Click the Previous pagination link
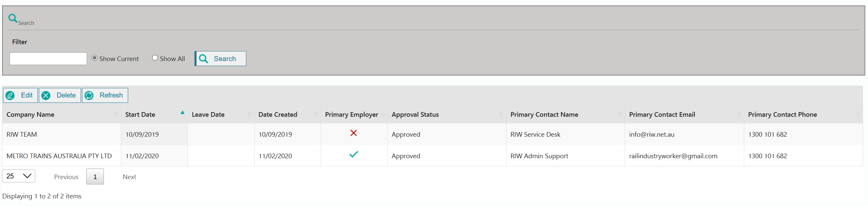 [66, 177]
